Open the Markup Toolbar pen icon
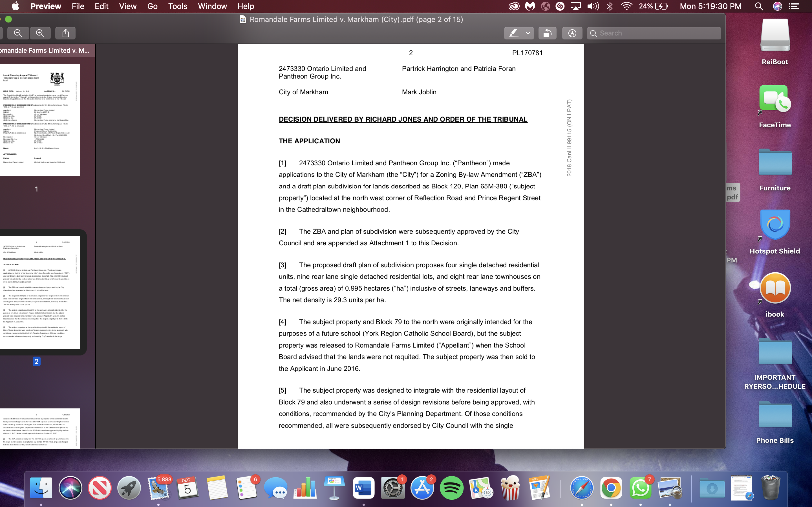The image size is (812, 507). coord(572,33)
